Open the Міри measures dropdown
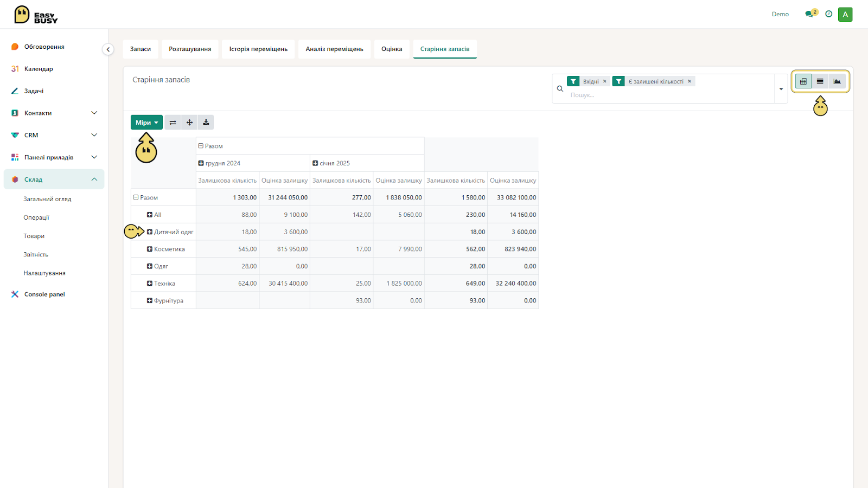 click(x=146, y=123)
